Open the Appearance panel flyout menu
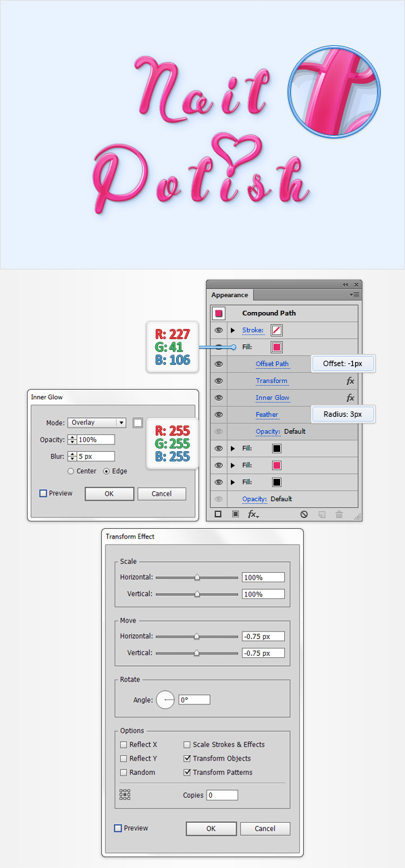Screen dimensions: 405x868 (354, 295)
